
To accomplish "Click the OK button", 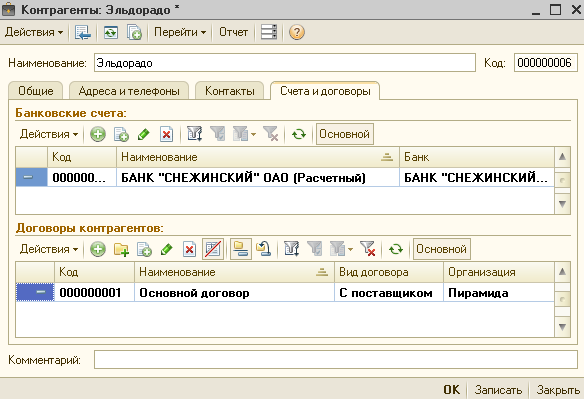I will (452, 390).
